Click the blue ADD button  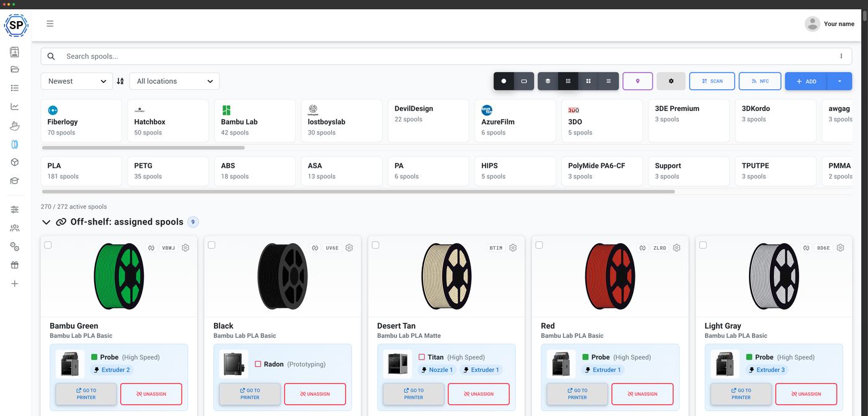point(806,81)
